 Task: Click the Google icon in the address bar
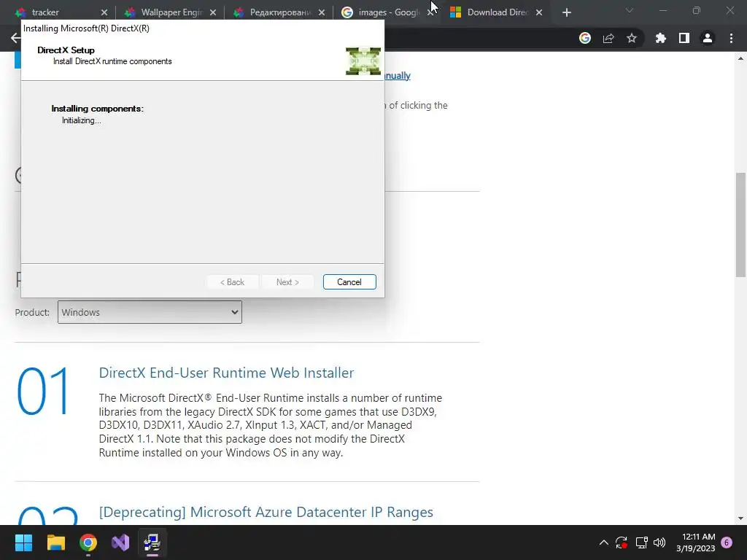point(585,38)
